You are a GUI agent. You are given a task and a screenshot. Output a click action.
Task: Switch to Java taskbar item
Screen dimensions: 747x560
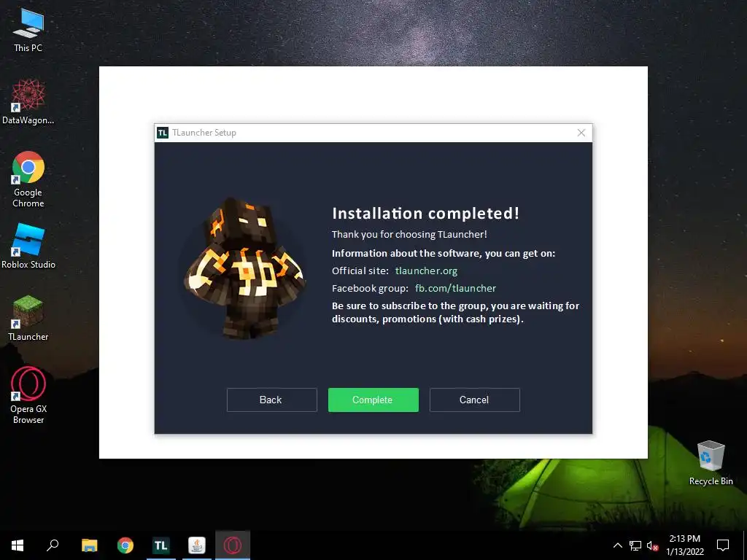(197, 545)
